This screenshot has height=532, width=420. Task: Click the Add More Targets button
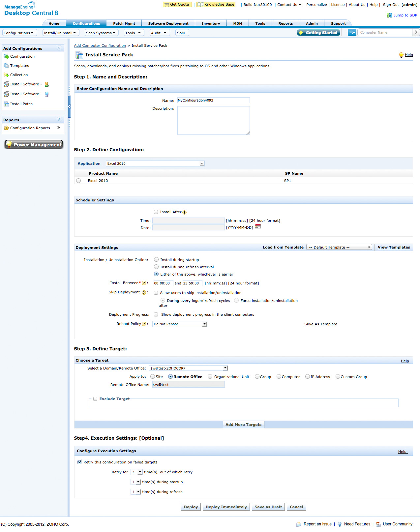(x=244, y=425)
